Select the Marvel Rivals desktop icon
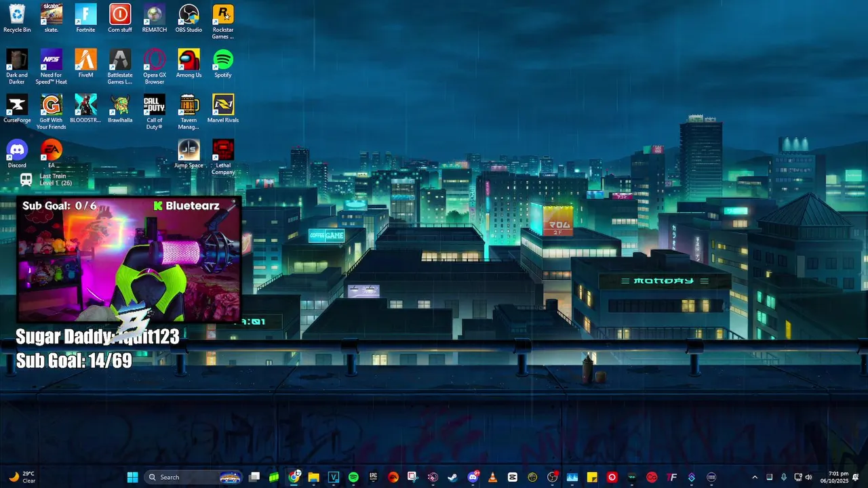 pos(223,108)
